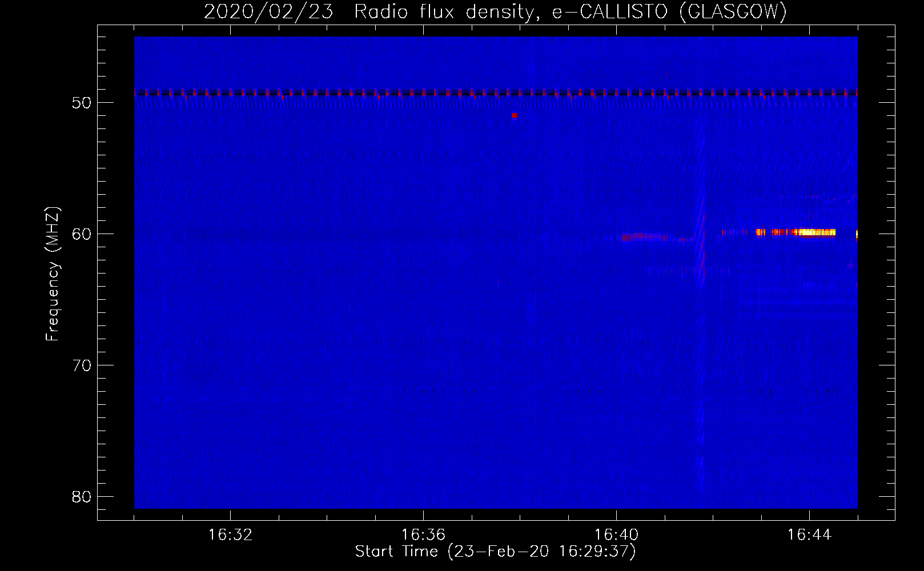Click the '16:40' time tick label

tap(616, 535)
